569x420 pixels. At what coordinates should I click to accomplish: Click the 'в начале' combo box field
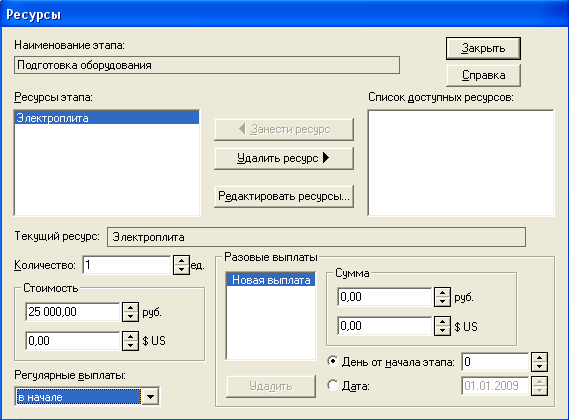coord(78,397)
